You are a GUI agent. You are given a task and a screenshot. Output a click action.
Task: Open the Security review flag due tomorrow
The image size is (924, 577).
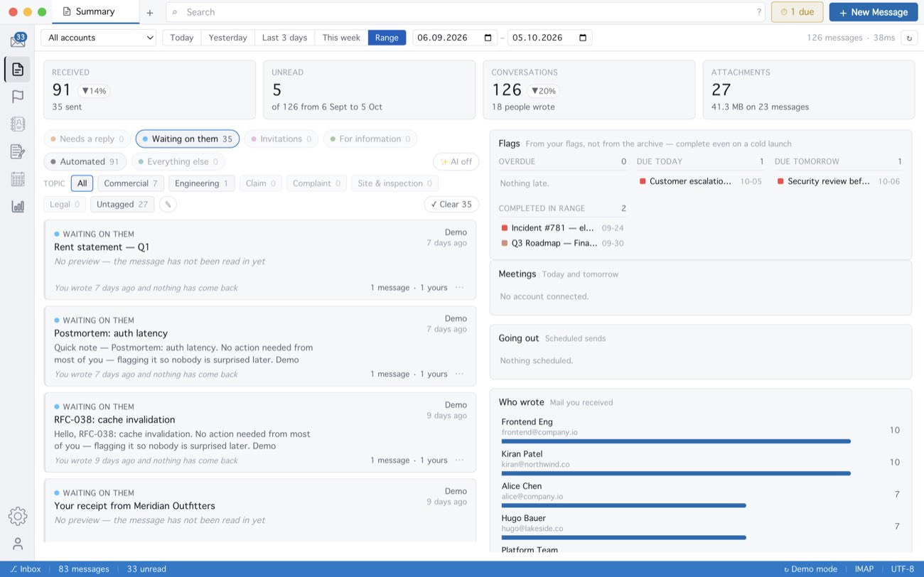[x=839, y=181]
